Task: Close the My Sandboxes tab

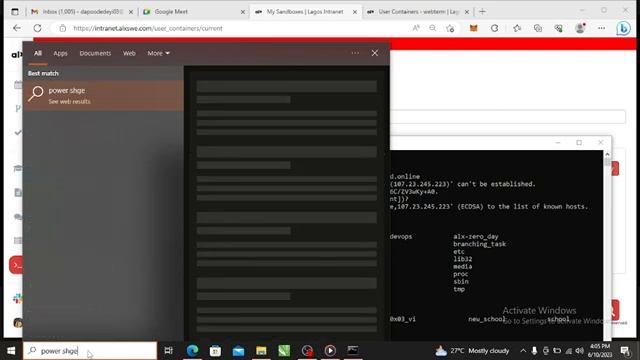Action: [x=355, y=12]
